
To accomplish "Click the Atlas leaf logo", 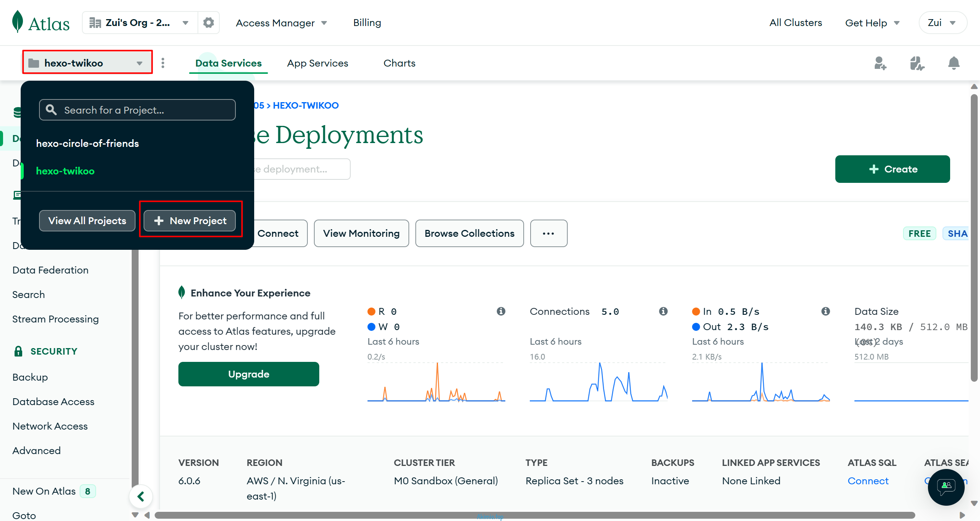I will click(x=18, y=22).
